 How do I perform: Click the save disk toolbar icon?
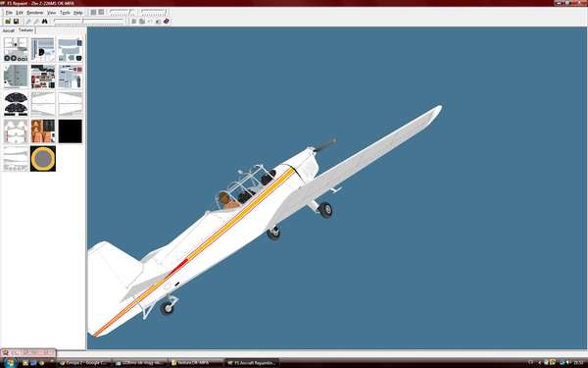coord(16,22)
